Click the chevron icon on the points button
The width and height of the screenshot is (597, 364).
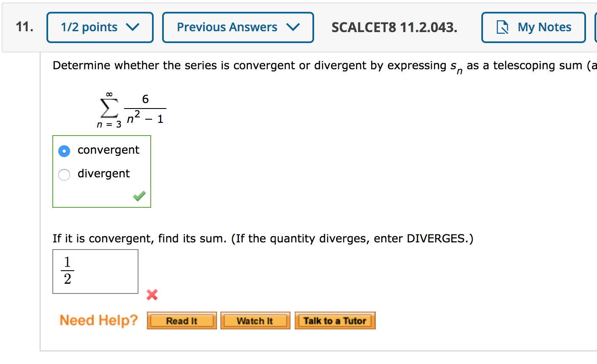click(x=133, y=27)
